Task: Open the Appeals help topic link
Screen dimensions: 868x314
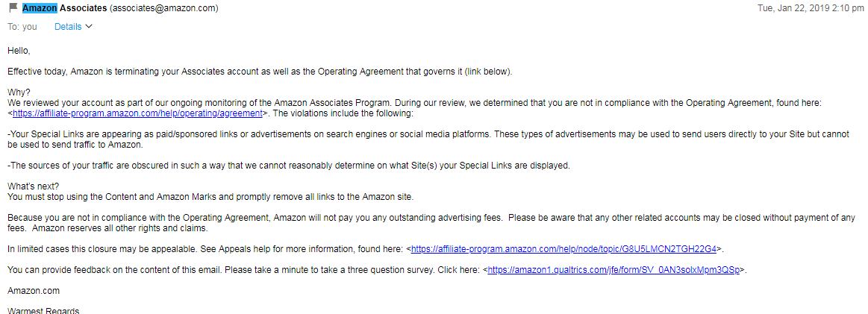Action: [563, 249]
